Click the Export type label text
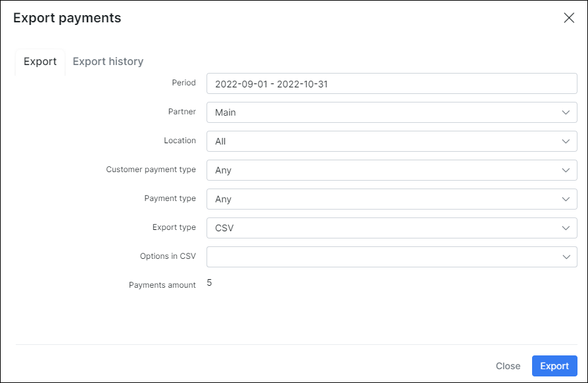The height and width of the screenshot is (383, 588). 174,227
